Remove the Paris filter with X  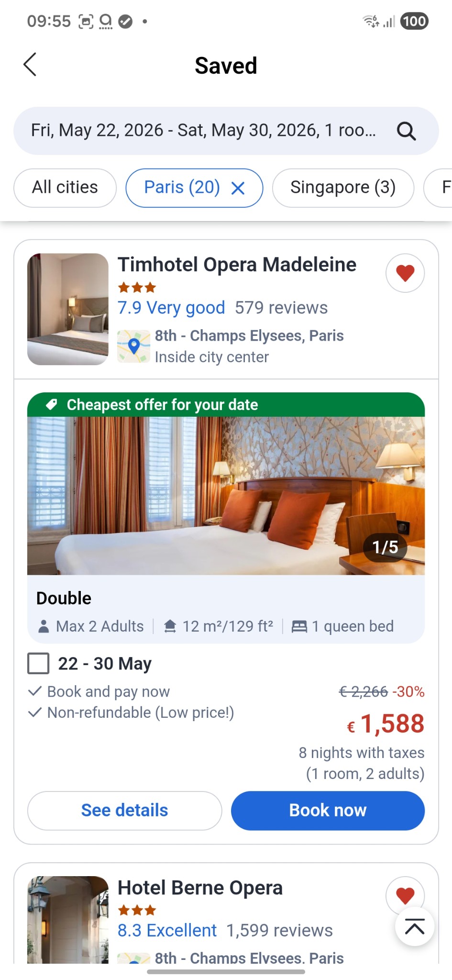pos(238,188)
